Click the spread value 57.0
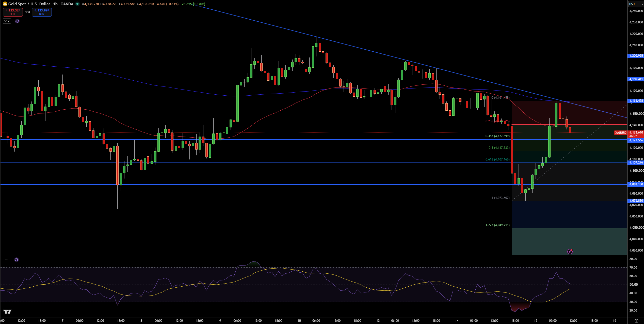The width and height of the screenshot is (644, 324). tap(27, 12)
